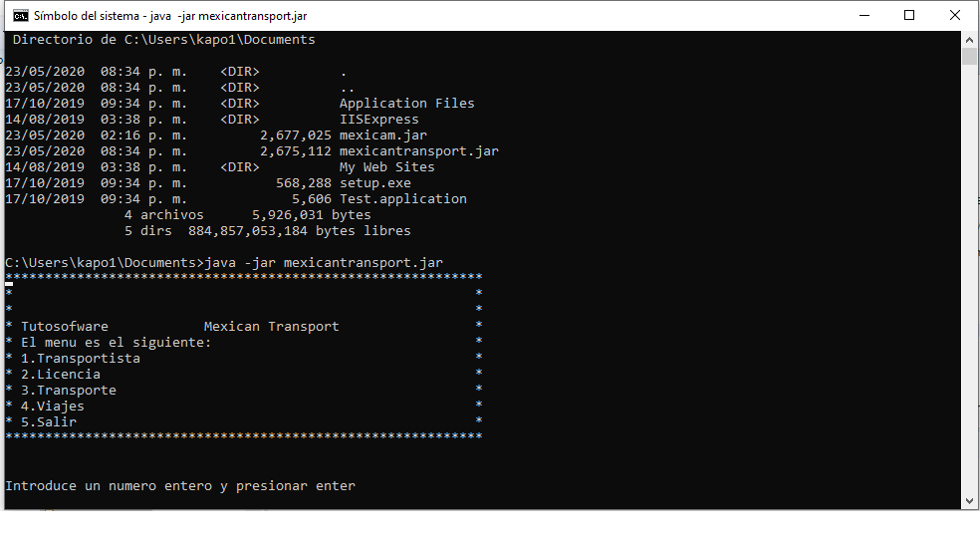Click the Application Files directory entry
Screen dimensions: 980x541
(240, 104)
